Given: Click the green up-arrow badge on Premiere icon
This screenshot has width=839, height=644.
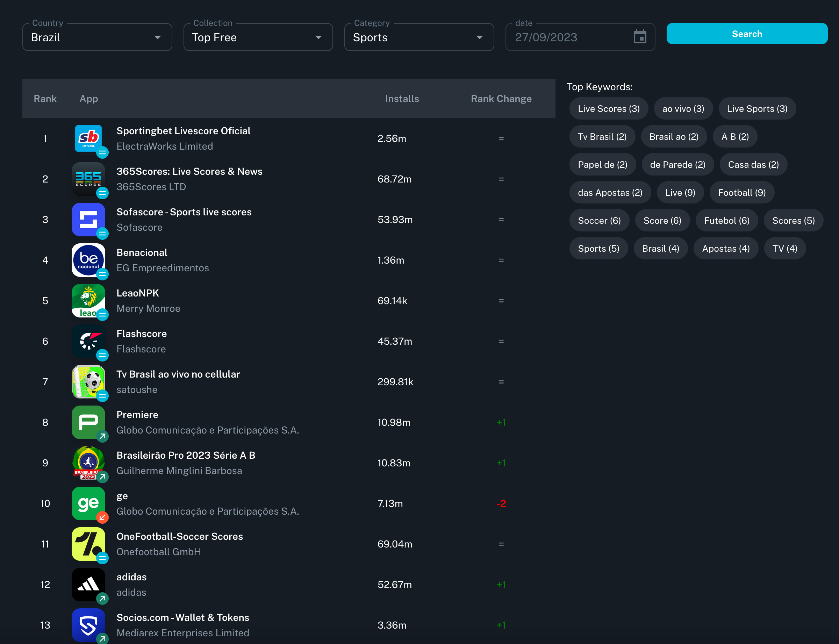Looking at the screenshot, I should click(102, 436).
